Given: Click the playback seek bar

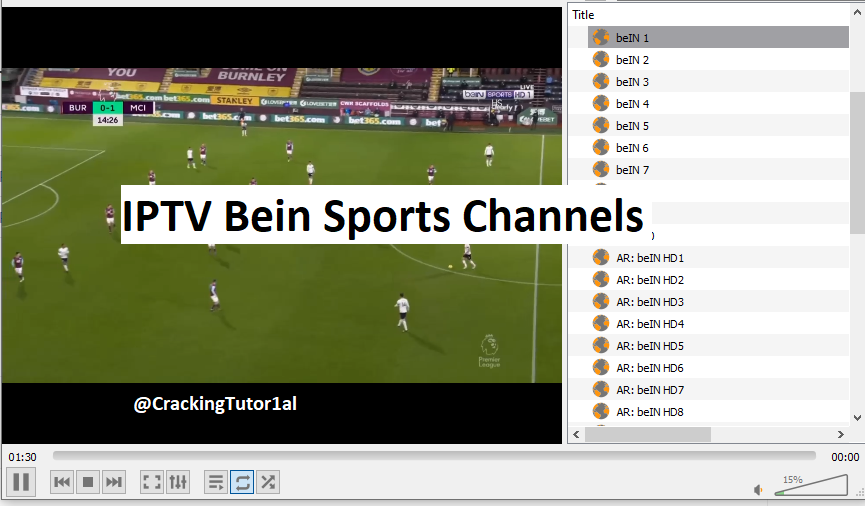Looking at the screenshot, I should click(x=434, y=456).
